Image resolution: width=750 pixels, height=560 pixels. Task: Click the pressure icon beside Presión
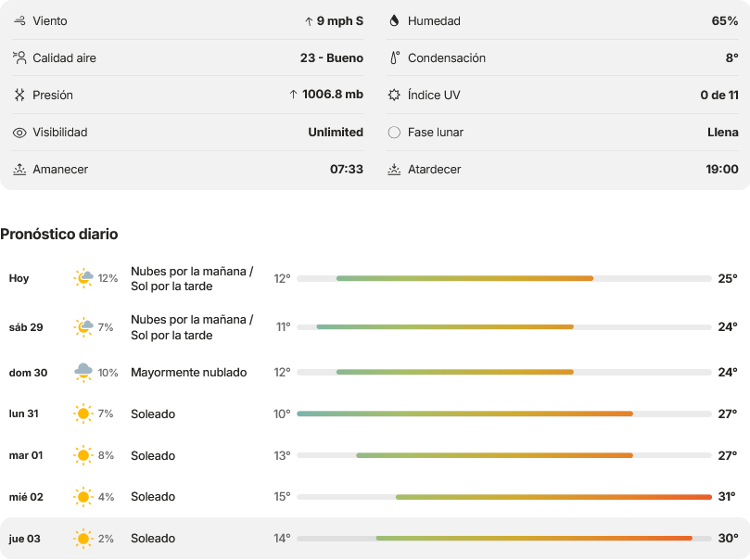[19, 95]
